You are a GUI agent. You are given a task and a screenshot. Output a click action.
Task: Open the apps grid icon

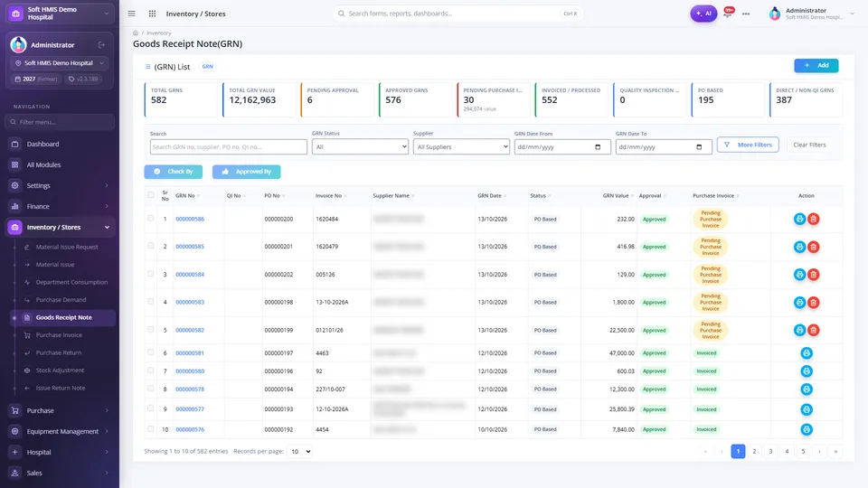(152, 14)
